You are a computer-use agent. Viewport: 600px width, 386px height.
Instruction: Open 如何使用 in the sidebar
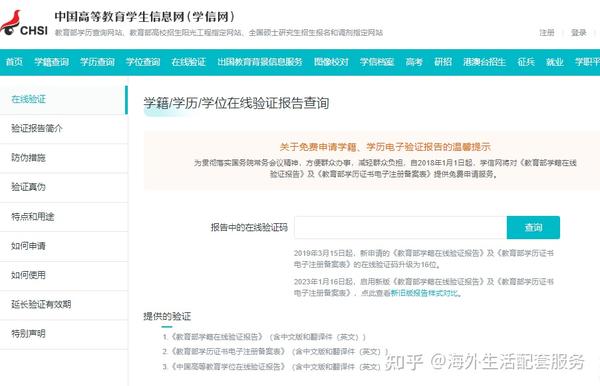(x=64, y=275)
